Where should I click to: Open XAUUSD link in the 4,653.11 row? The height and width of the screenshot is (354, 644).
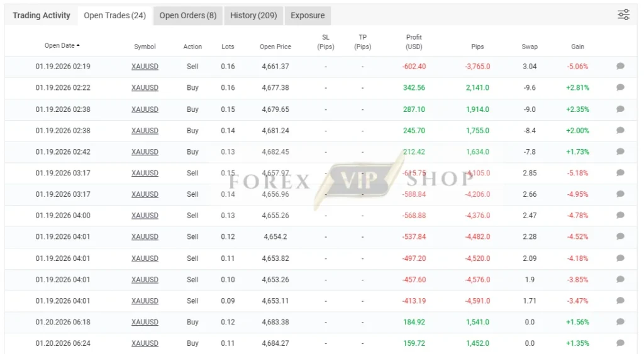145,301
